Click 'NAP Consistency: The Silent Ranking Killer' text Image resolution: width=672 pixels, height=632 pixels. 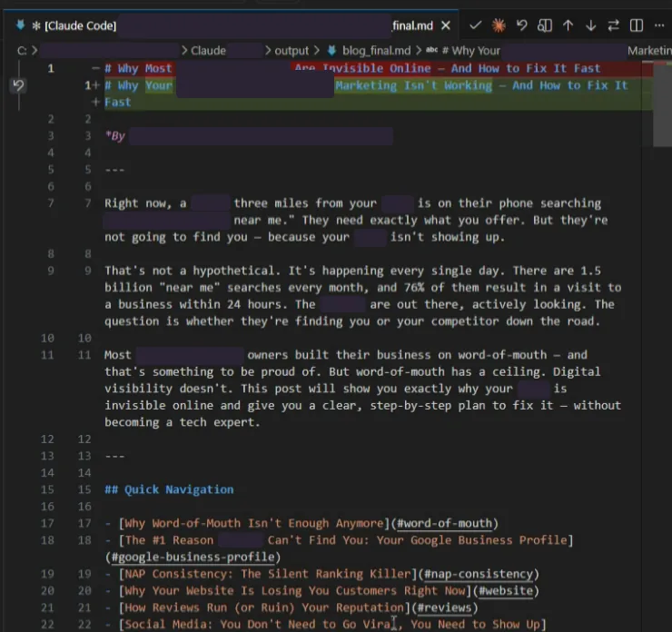pyautogui.click(x=268, y=574)
